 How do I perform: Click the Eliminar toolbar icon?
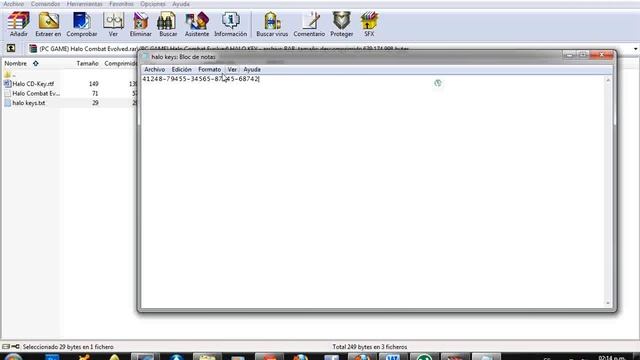coord(140,20)
